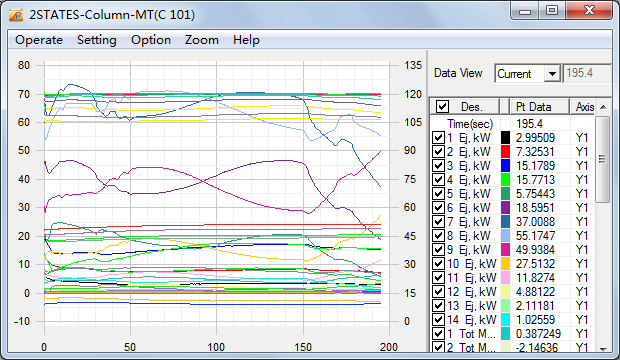Click the teal green swatch of series 5 Ej
This screenshot has height=360, width=620.
click(505, 194)
